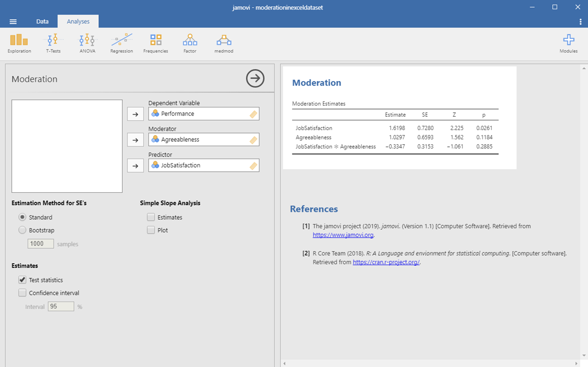The height and width of the screenshot is (367, 588).
Task: Open the ANOVA analysis menu
Action: point(87,43)
